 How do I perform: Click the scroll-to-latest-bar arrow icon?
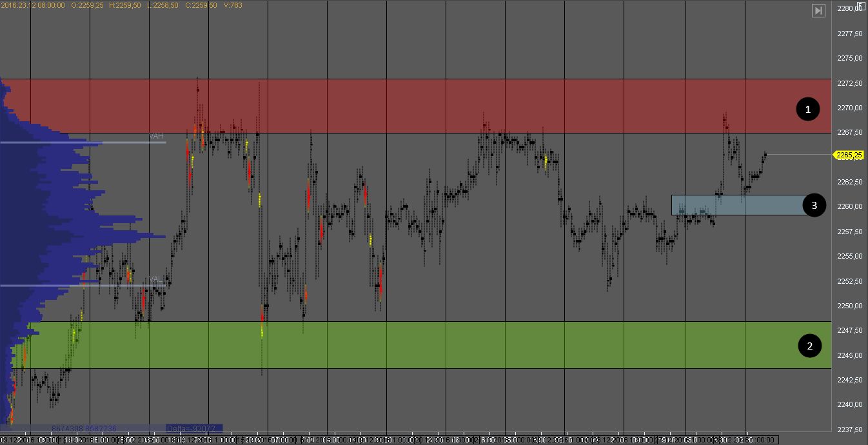tap(818, 10)
